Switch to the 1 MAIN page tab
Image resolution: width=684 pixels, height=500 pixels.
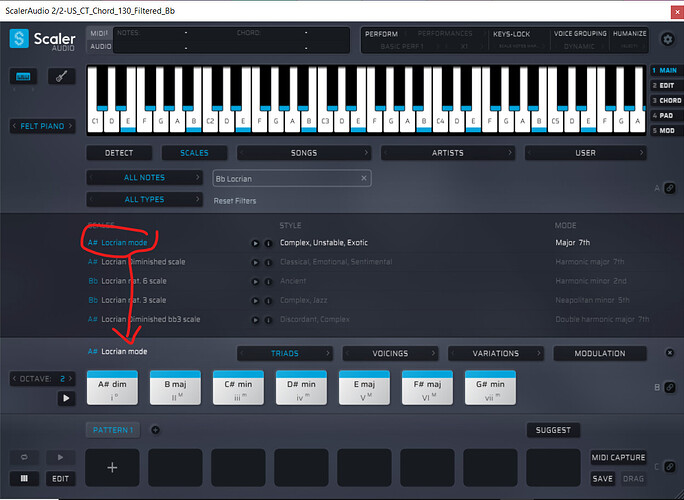point(667,70)
